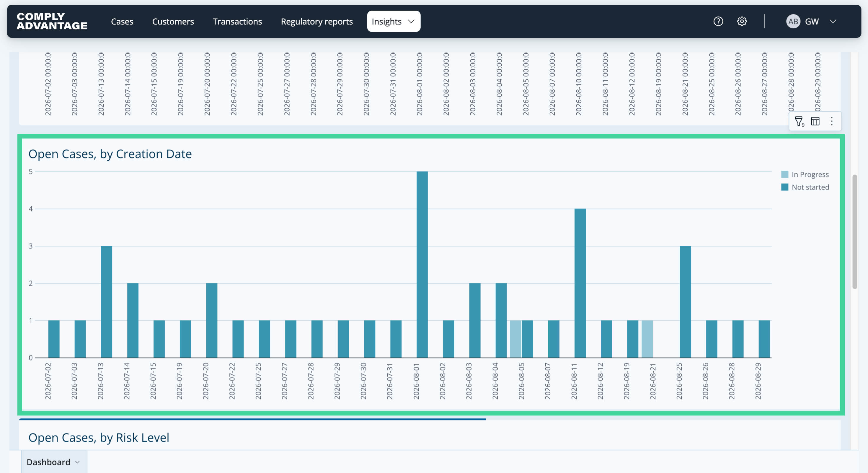Click the AB user avatar
This screenshot has width=868, height=473.
click(793, 21)
